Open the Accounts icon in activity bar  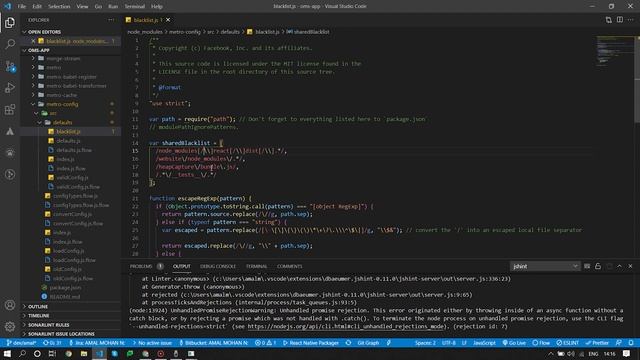[10, 305]
